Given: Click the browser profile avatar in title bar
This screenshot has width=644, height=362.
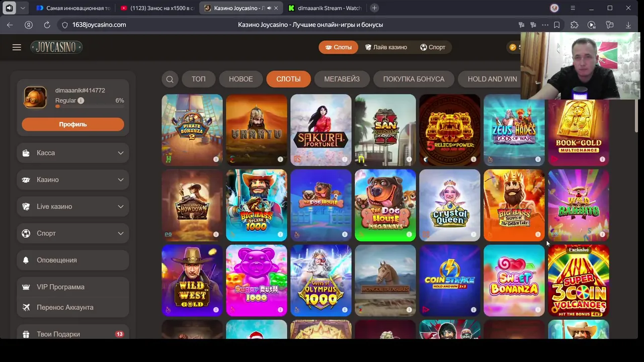Looking at the screenshot, I should (554, 8).
